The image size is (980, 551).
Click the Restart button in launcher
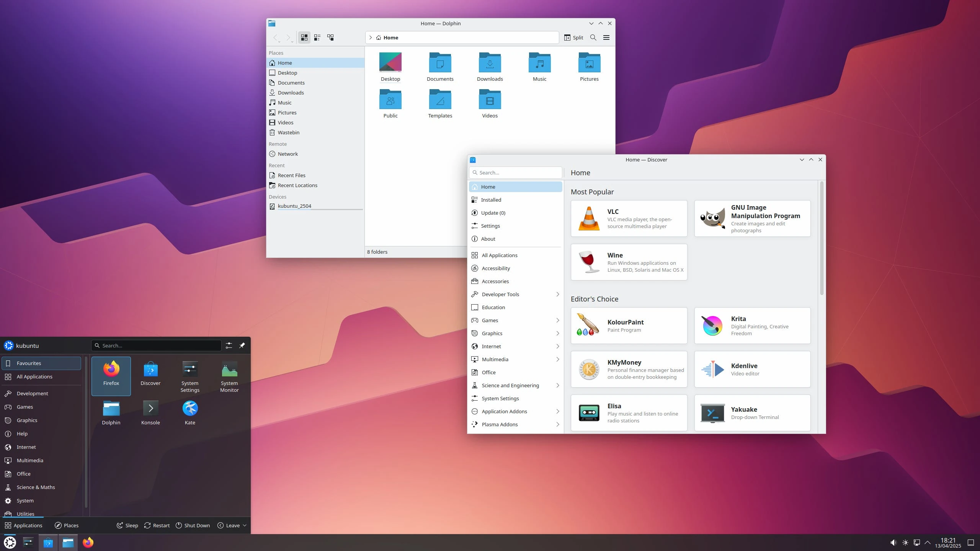point(157,525)
